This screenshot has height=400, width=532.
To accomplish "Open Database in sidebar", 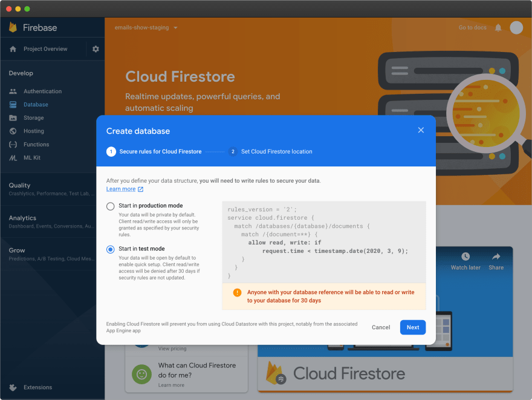I will click(x=36, y=105).
